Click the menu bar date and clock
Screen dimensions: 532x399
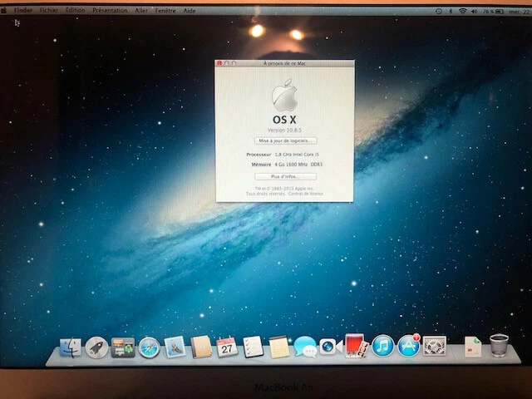pyautogui.click(x=520, y=12)
